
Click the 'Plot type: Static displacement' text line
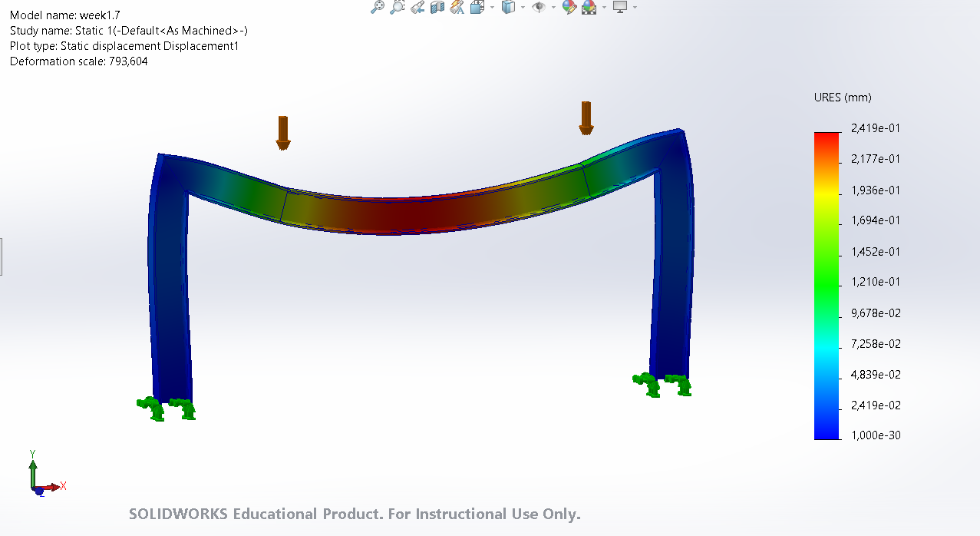tap(124, 46)
